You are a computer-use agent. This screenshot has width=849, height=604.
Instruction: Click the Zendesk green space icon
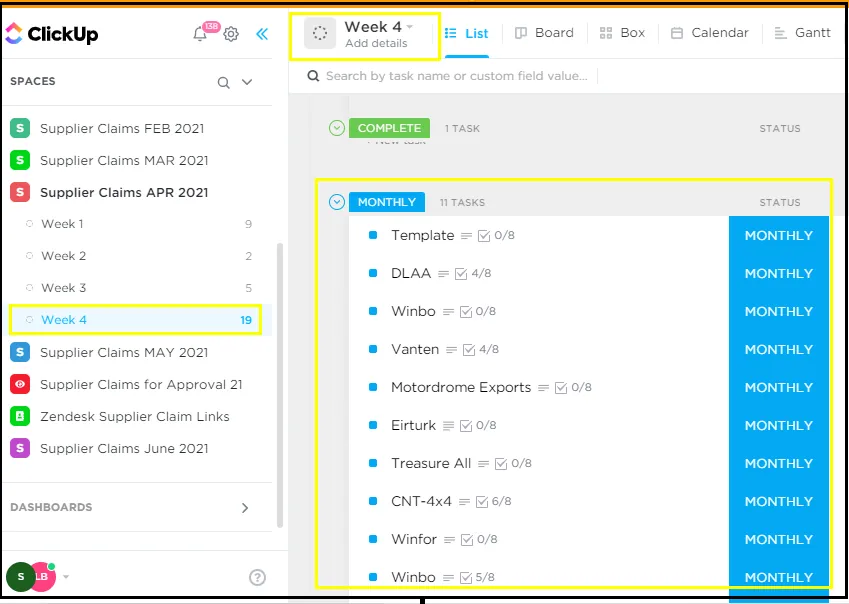pos(20,416)
